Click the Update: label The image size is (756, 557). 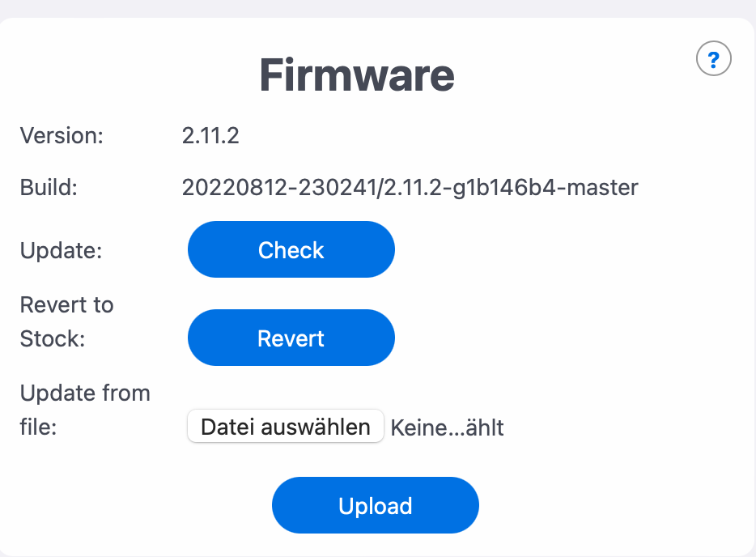[61, 250]
